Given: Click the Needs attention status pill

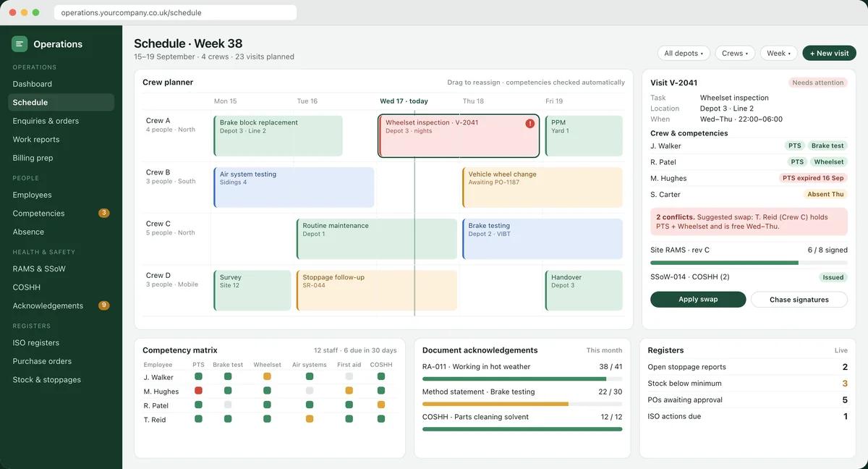Looking at the screenshot, I should click(x=818, y=83).
